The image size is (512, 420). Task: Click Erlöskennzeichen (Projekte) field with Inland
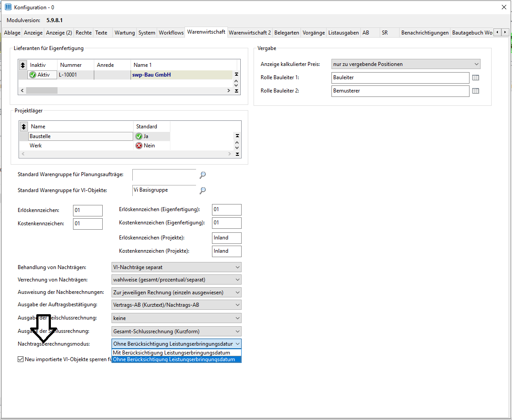227,238
